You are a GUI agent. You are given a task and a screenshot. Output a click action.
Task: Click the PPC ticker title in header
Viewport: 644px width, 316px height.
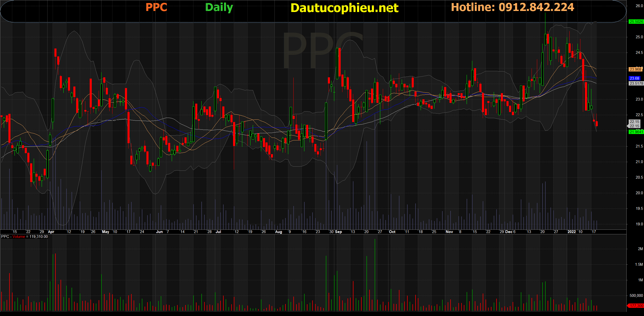tap(156, 7)
